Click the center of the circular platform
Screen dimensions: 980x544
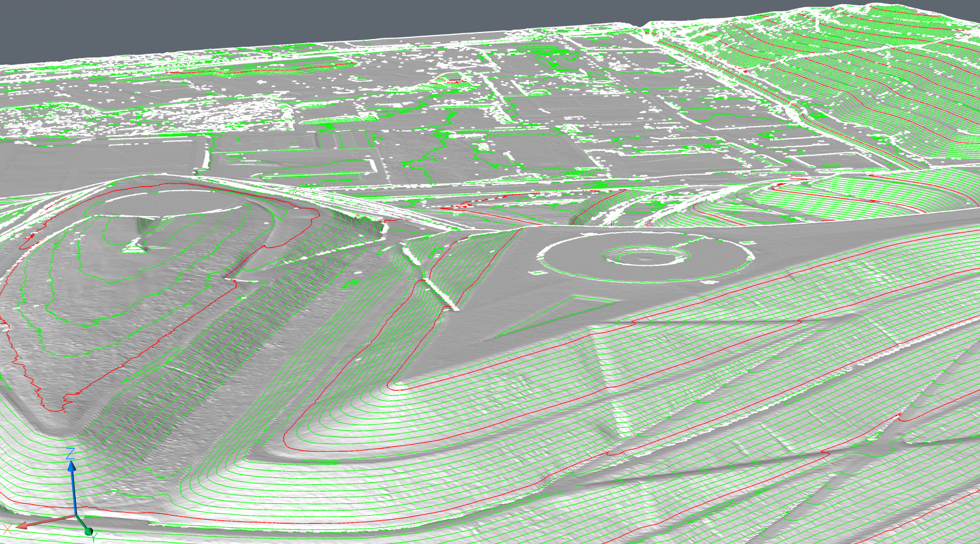[644, 257]
